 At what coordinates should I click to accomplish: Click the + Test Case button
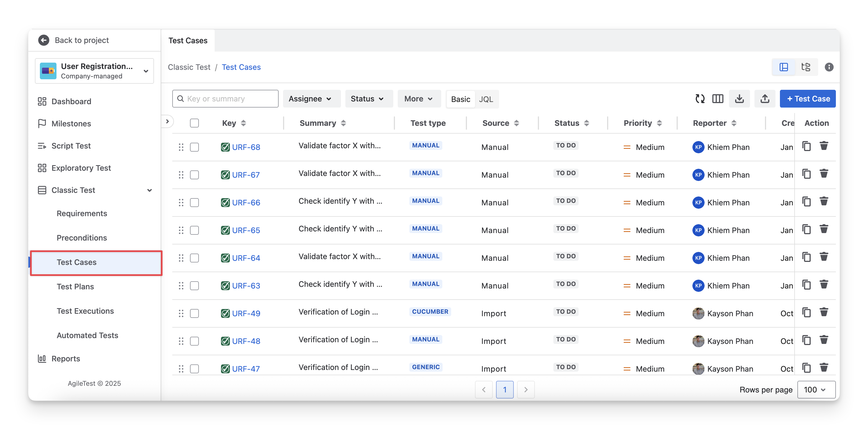point(807,99)
